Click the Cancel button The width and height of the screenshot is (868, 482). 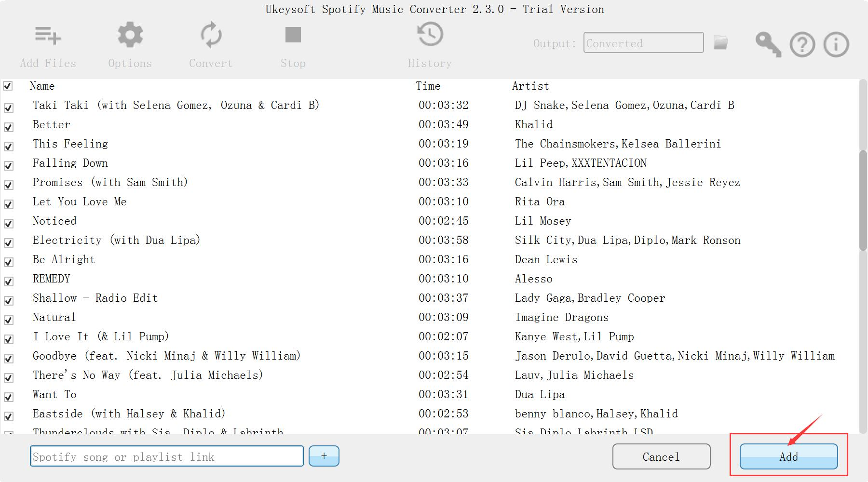tap(661, 456)
